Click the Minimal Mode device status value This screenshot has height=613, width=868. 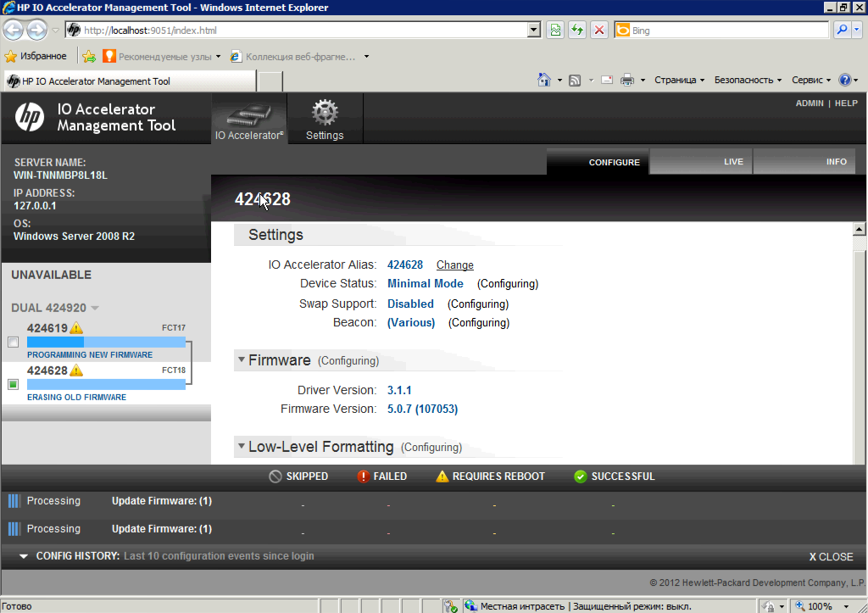coord(426,283)
